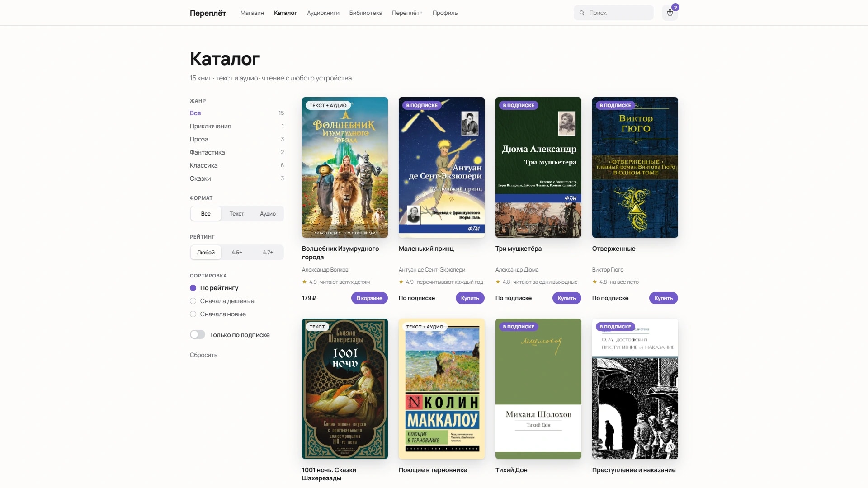Click author Александр Дюма

517,270
